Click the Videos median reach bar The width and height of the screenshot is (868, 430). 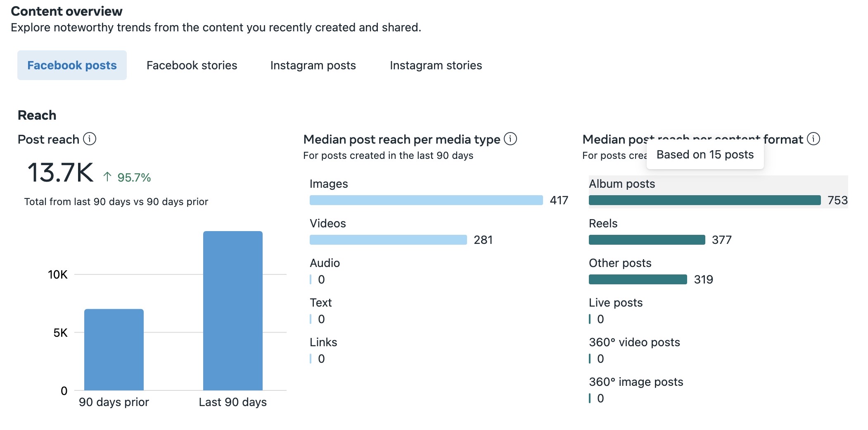click(388, 240)
